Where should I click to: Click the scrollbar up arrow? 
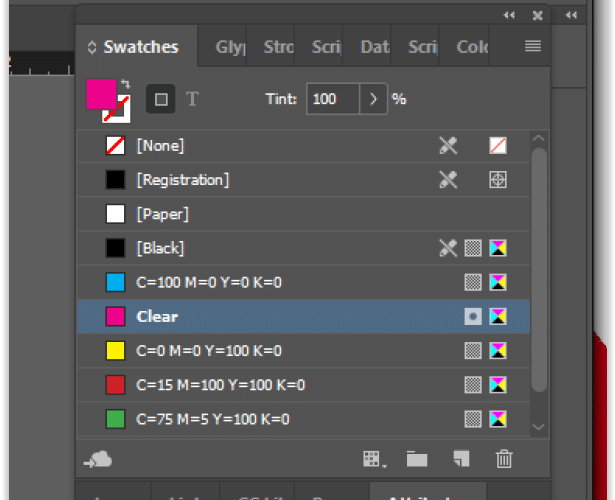[x=539, y=138]
